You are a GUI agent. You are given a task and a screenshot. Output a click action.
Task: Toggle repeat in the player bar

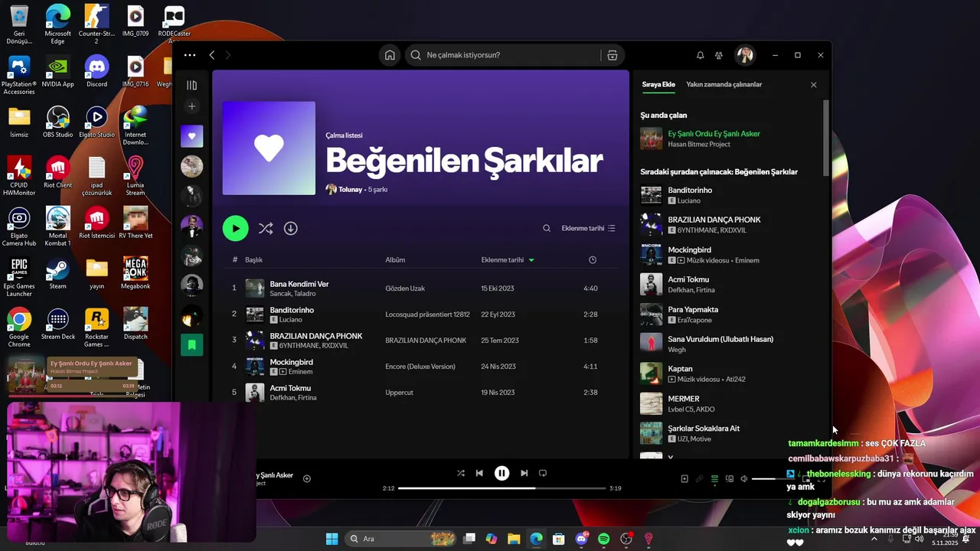(543, 473)
